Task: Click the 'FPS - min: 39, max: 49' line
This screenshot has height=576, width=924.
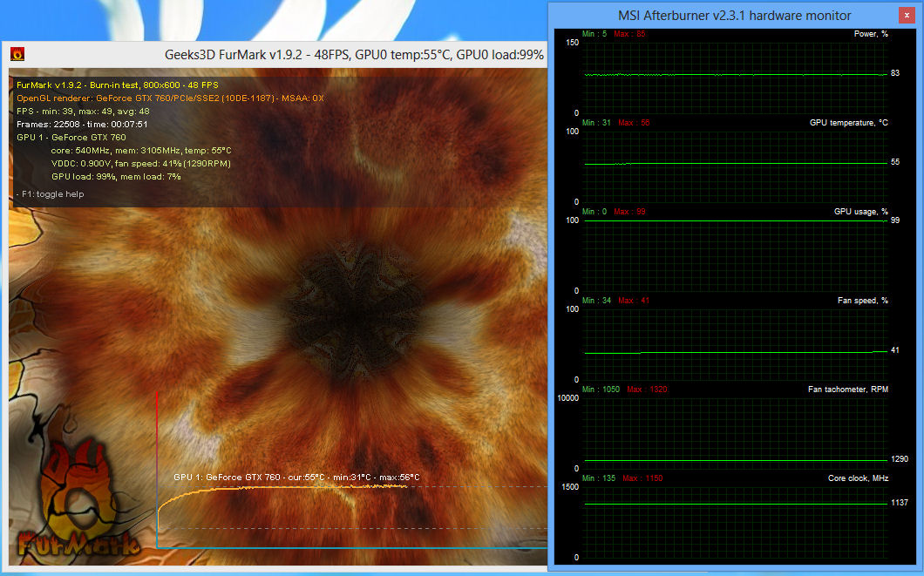Action: pos(83,112)
